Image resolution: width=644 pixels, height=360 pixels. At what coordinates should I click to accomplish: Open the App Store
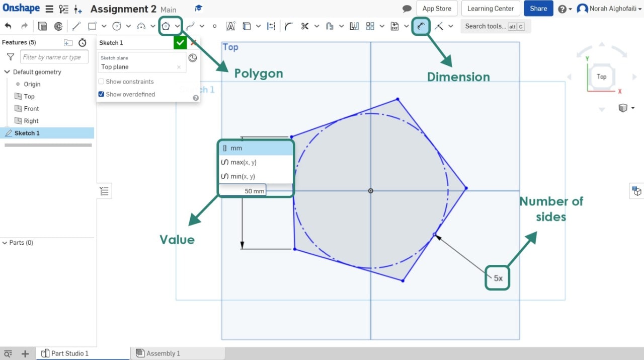[437, 9]
